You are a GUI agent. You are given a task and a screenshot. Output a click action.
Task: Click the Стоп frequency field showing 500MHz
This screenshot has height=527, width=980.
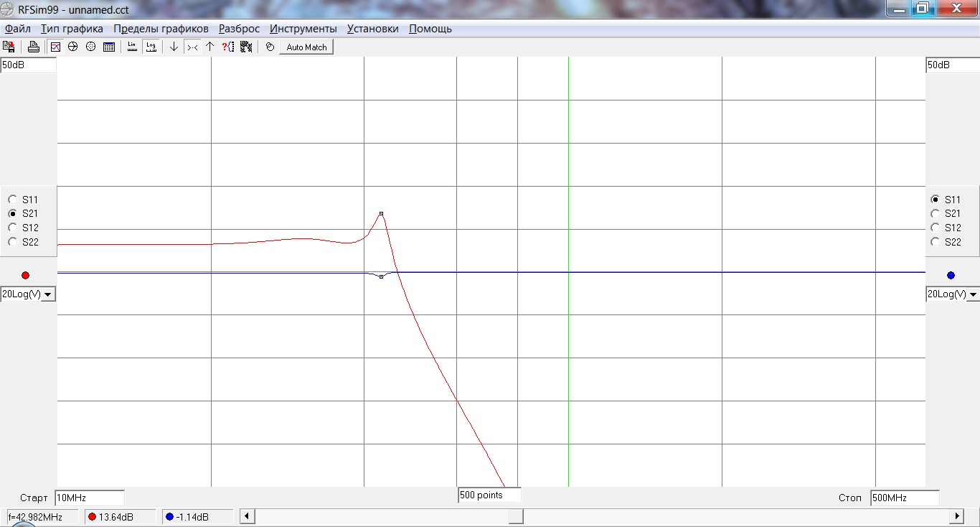[905, 498]
